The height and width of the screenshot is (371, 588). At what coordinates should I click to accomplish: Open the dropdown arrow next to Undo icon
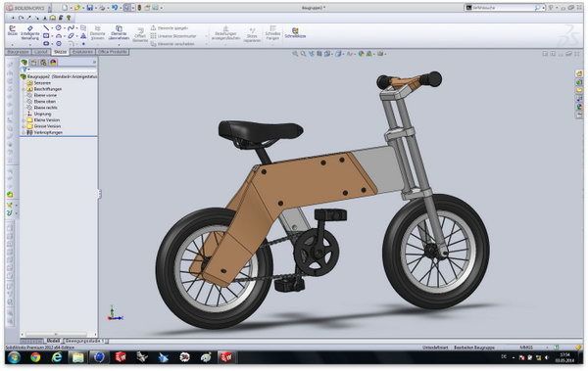coord(120,8)
